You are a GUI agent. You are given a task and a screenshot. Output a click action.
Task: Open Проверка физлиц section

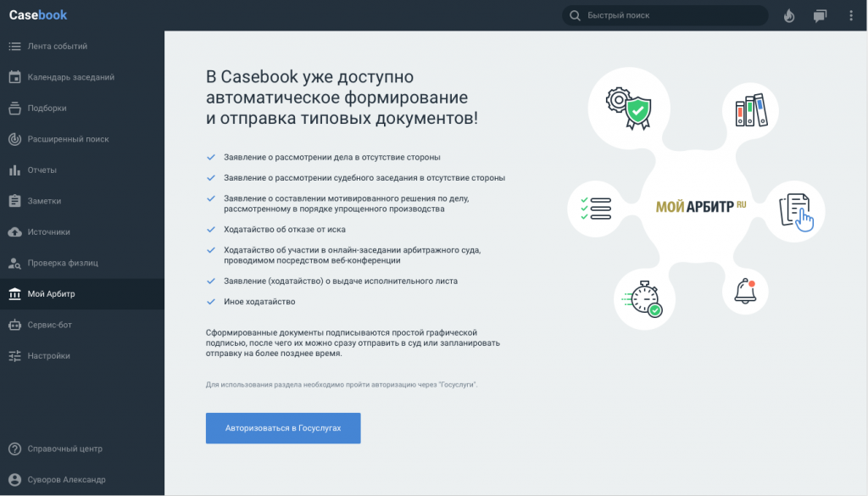click(x=82, y=263)
